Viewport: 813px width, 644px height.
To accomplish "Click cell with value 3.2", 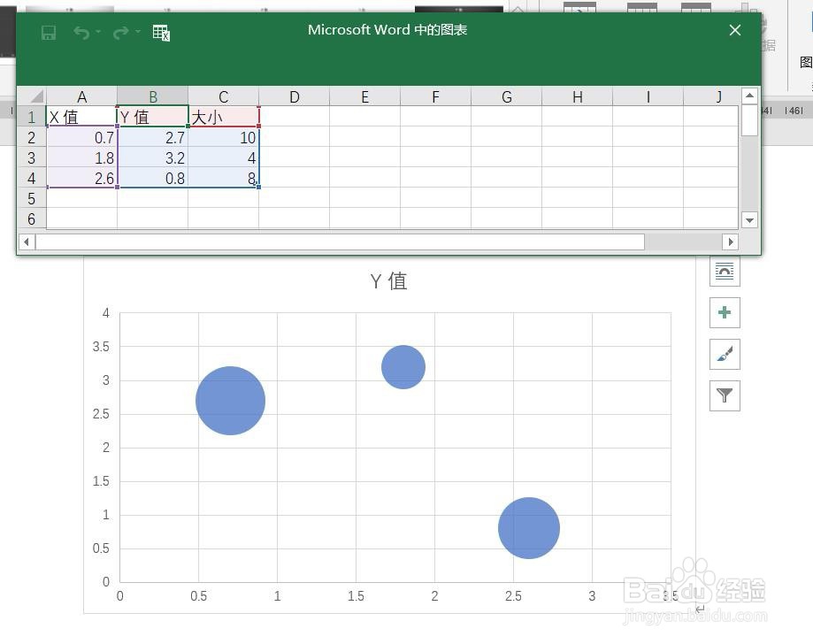I will (152, 157).
